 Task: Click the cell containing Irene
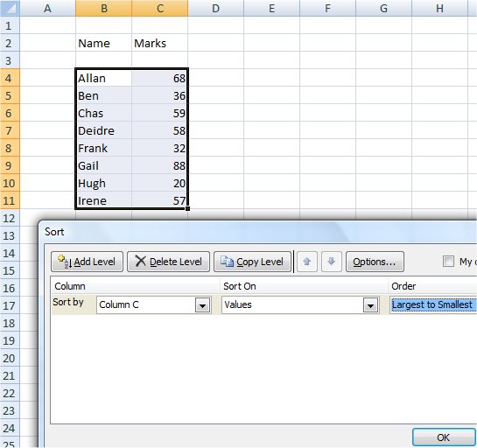point(104,200)
